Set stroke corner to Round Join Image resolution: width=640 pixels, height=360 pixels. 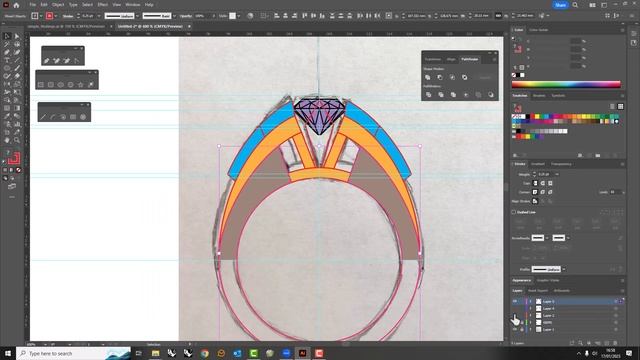[x=543, y=192]
